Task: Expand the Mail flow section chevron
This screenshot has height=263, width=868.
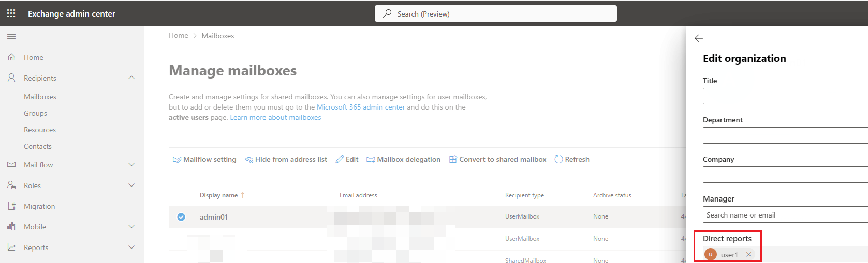Action: [131, 165]
